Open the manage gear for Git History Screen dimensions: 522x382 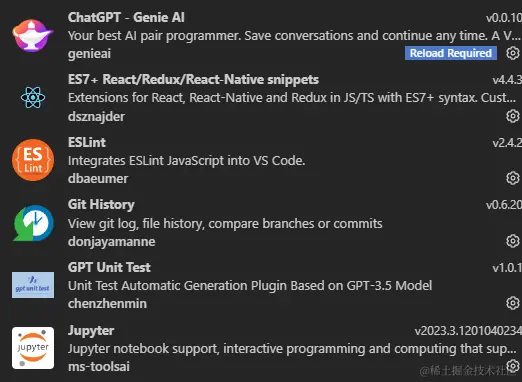[x=513, y=241]
